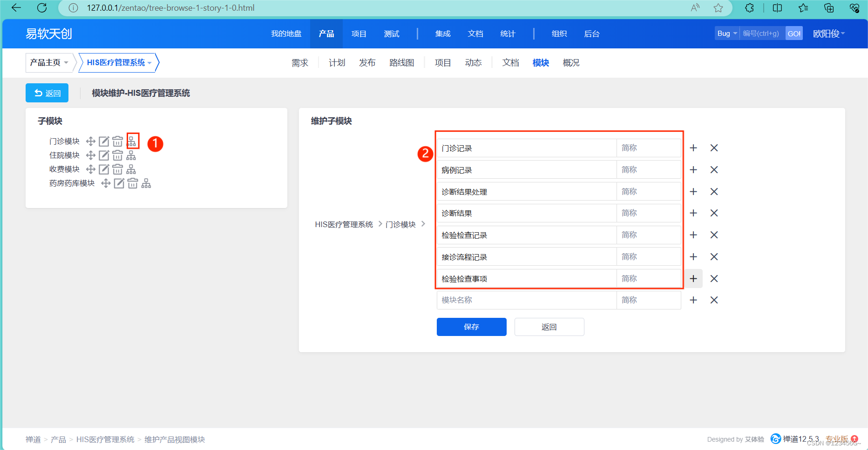Image resolution: width=868 pixels, height=450 pixels.
Task: Go to 我的地盘 in top navigation
Action: [286, 34]
